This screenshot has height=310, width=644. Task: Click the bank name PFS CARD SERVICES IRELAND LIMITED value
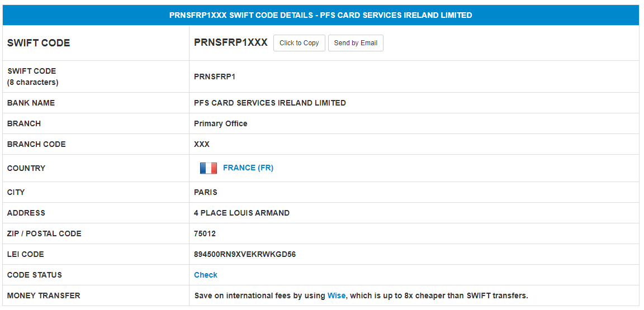(270, 103)
